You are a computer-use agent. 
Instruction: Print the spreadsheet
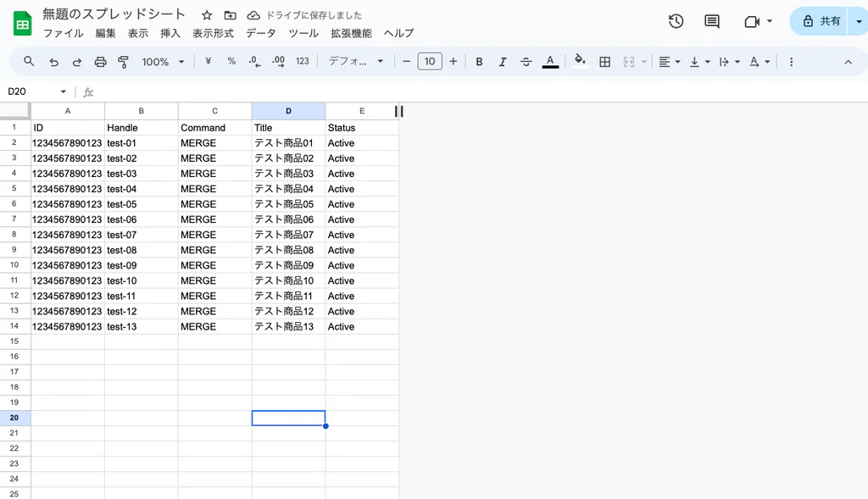100,62
